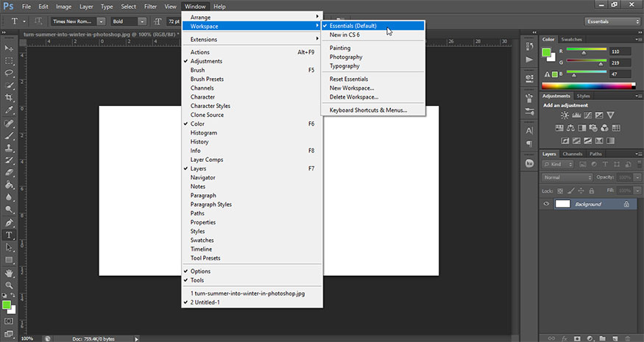
Task: Toggle Quick Mask mode icon
Action: click(x=9, y=321)
